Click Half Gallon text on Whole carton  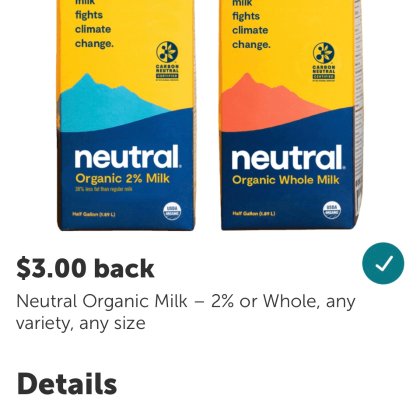coord(254,213)
